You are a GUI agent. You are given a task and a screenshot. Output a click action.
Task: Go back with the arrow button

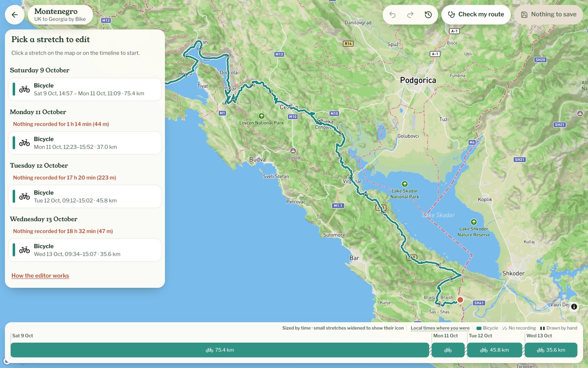[15, 15]
